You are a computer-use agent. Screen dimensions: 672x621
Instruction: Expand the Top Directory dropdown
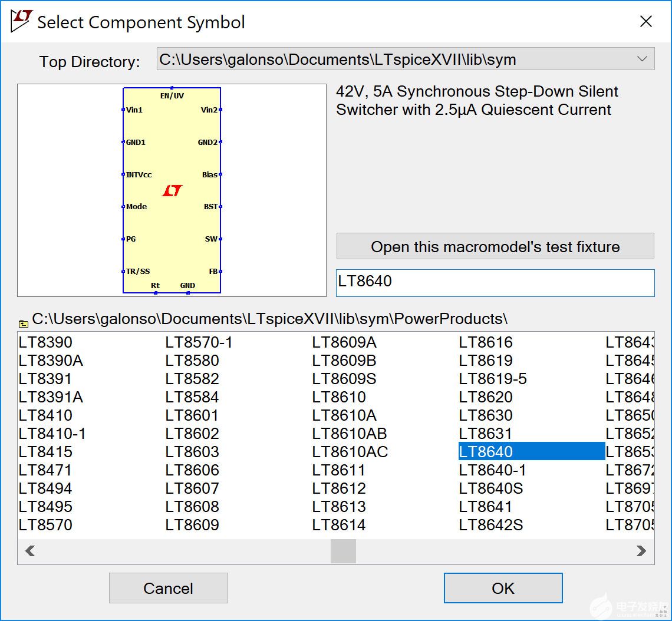(641, 59)
